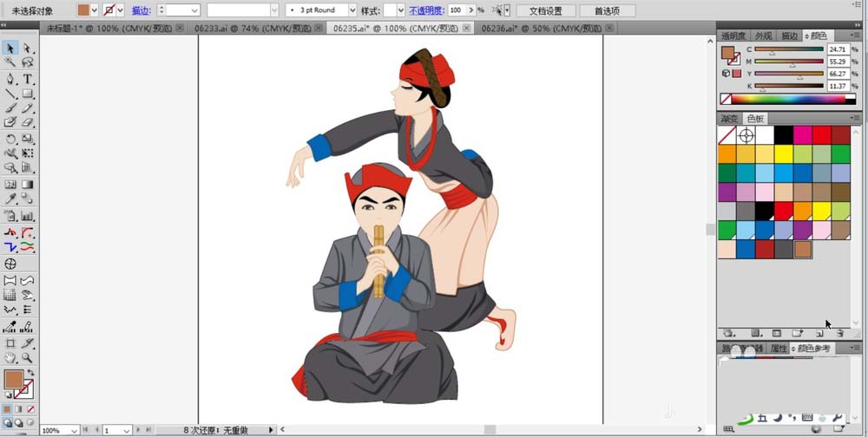Viewport: 868px width, 437px height.
Task: Activate the Scale tool
Action: click(27, 139)
